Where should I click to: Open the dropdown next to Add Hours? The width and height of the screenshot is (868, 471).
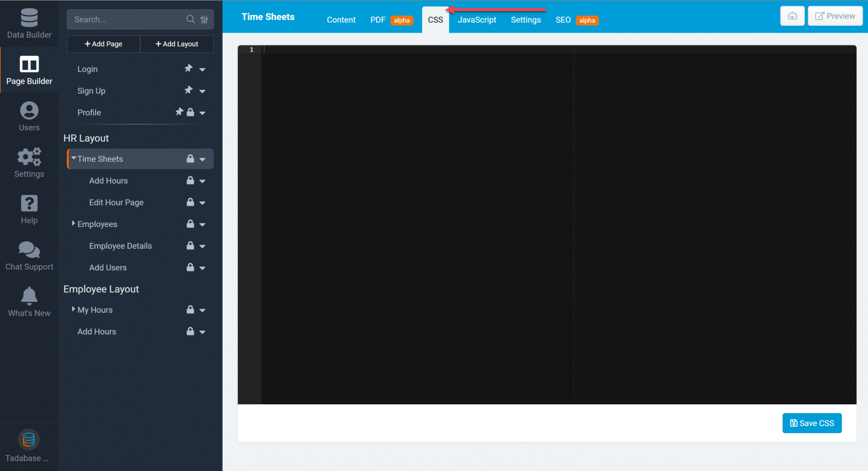[203, 180]
